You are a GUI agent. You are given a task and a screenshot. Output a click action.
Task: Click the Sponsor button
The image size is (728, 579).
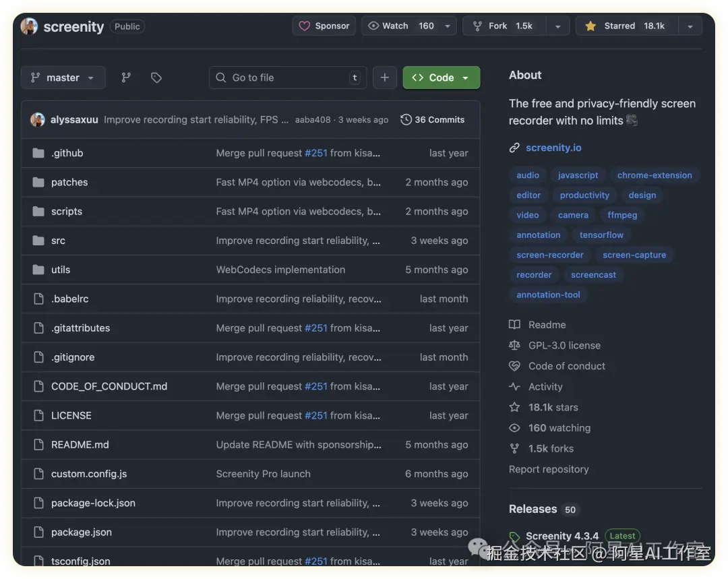point(324,26)
